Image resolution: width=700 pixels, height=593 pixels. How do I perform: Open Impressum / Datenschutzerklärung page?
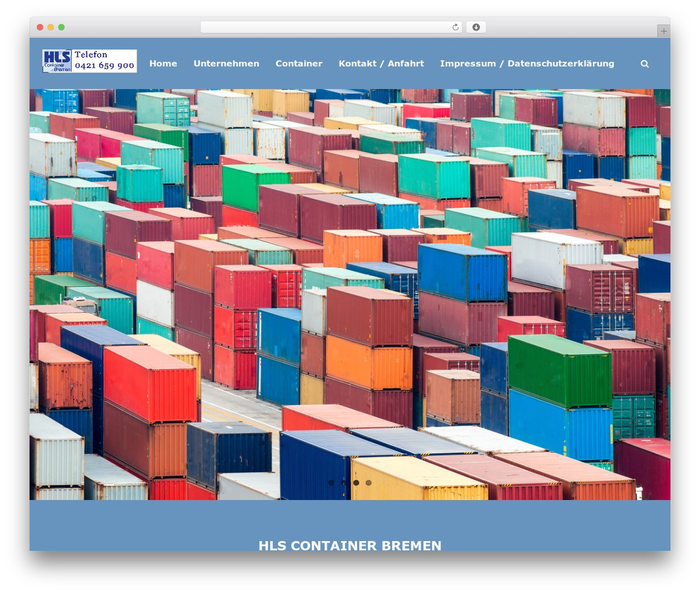click(x=527, y=63)
